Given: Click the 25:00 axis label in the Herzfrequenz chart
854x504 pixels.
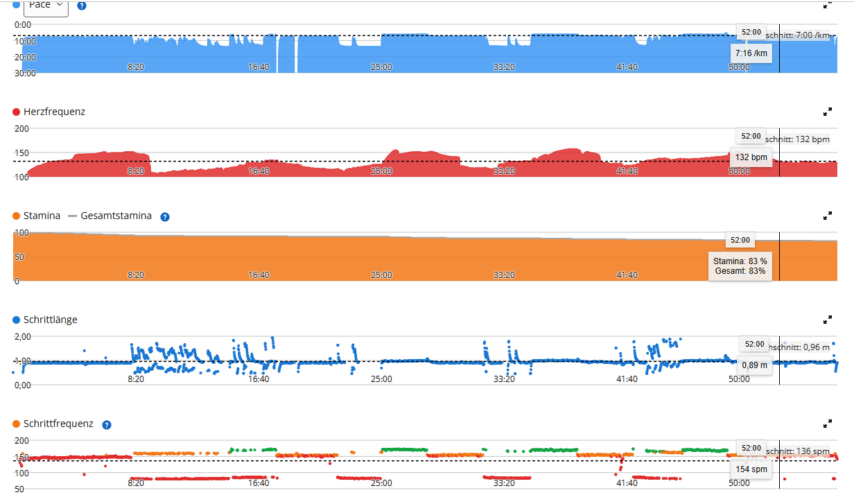Looking at the screenshot, I should coord(381,171).
